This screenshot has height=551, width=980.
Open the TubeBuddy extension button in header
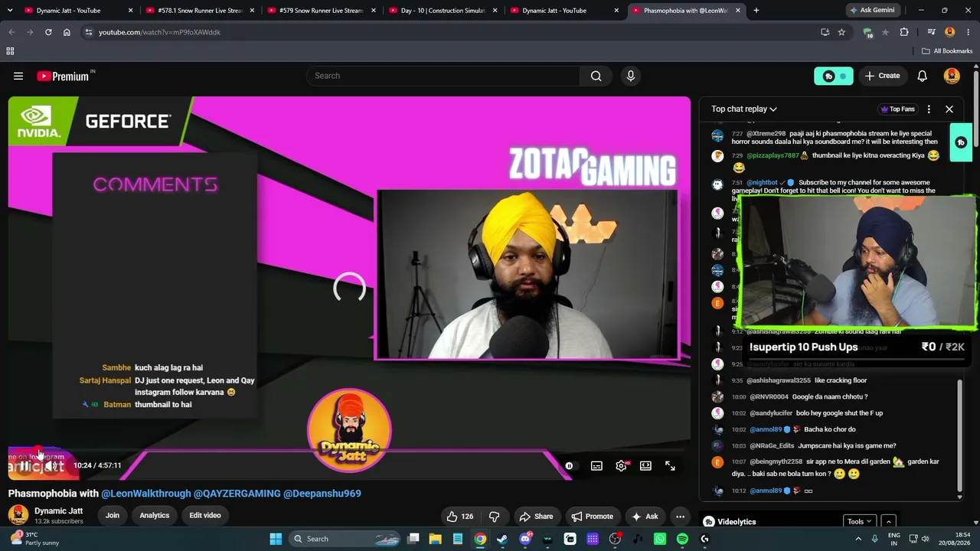click(833, 76)
